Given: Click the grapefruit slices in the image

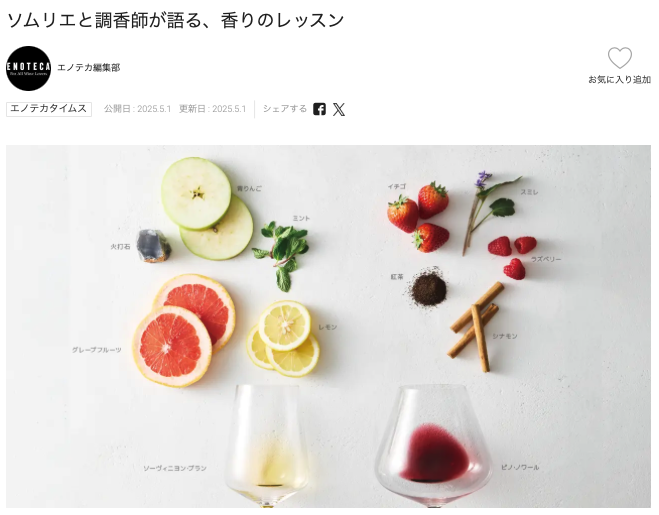Looking at the screenshot, I should 184,330.
